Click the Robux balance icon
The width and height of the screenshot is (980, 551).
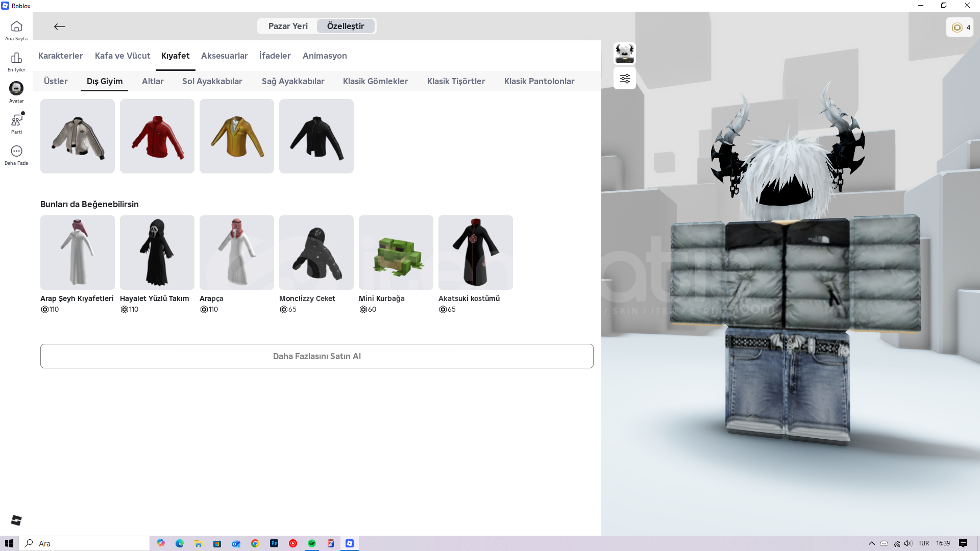pyautogui.click(x=957, y=28)
